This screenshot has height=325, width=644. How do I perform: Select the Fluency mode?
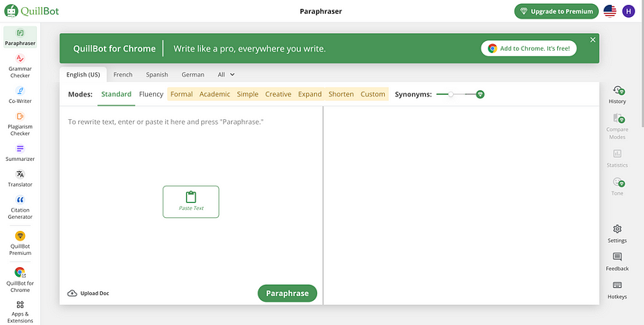[151, 94]
